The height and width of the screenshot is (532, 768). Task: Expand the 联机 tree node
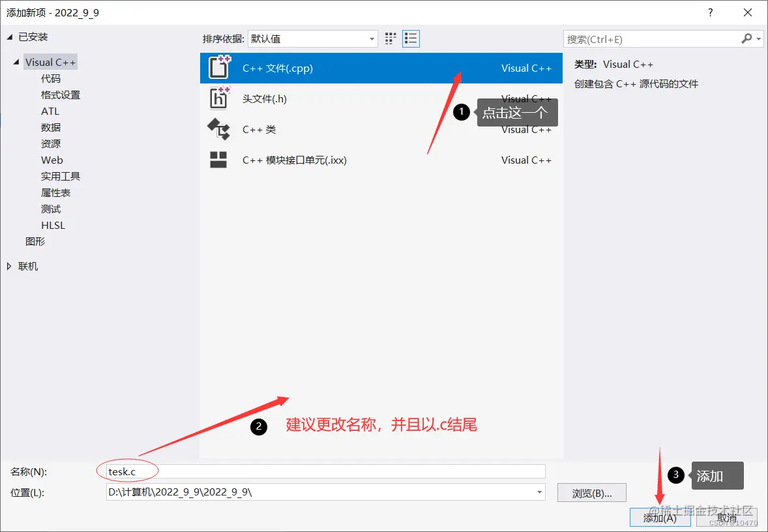(x=9, y=266)
